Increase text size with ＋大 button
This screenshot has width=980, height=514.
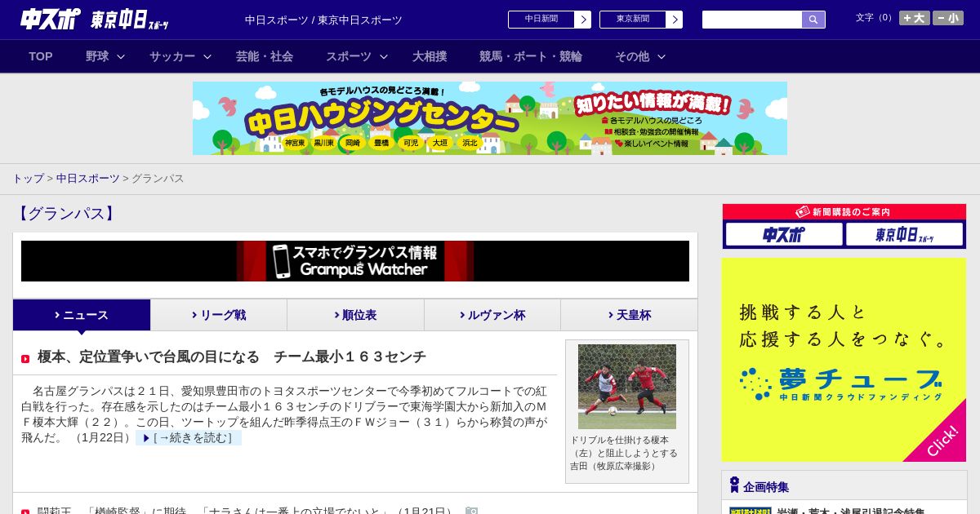click(x=915, y=18)
